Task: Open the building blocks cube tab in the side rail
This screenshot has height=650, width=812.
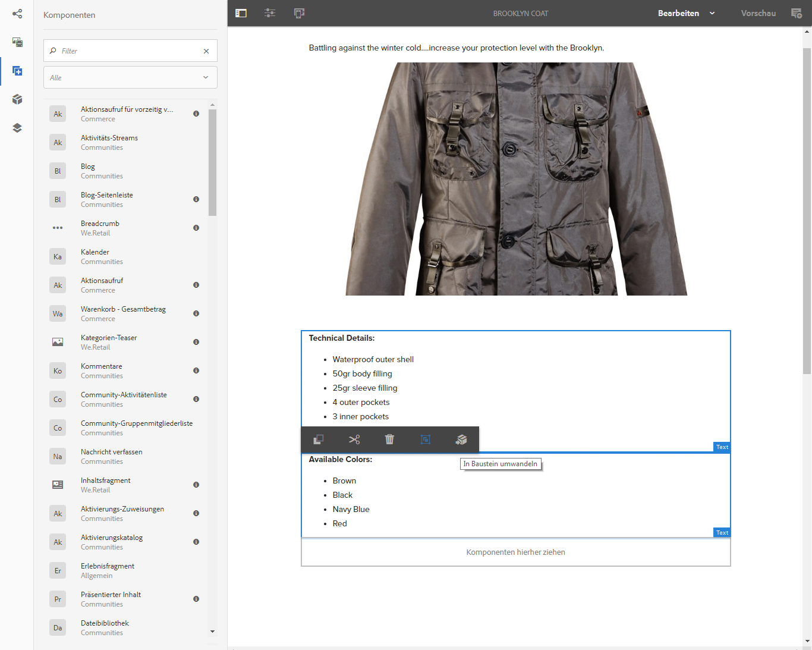Action: [17, 99]
